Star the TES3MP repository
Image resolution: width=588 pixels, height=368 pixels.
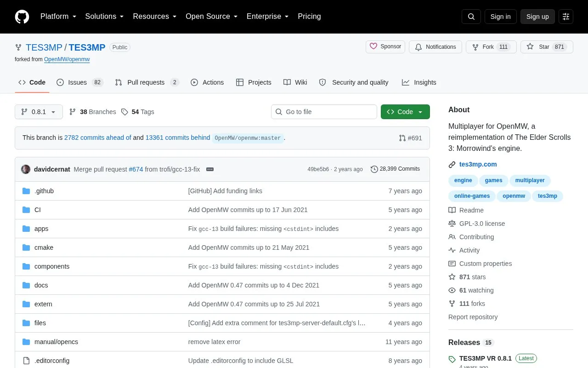click(x=547, y=47)
